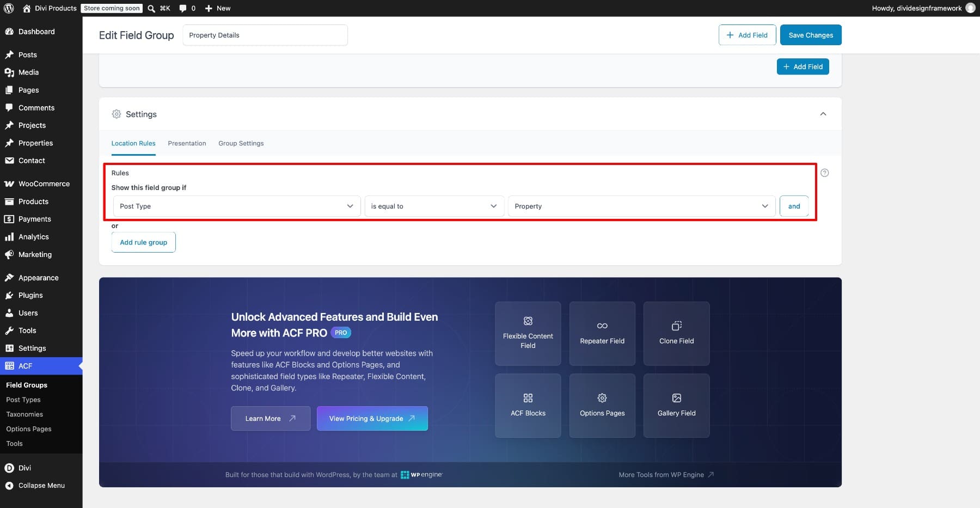Open the admin bar search icon

151,8
